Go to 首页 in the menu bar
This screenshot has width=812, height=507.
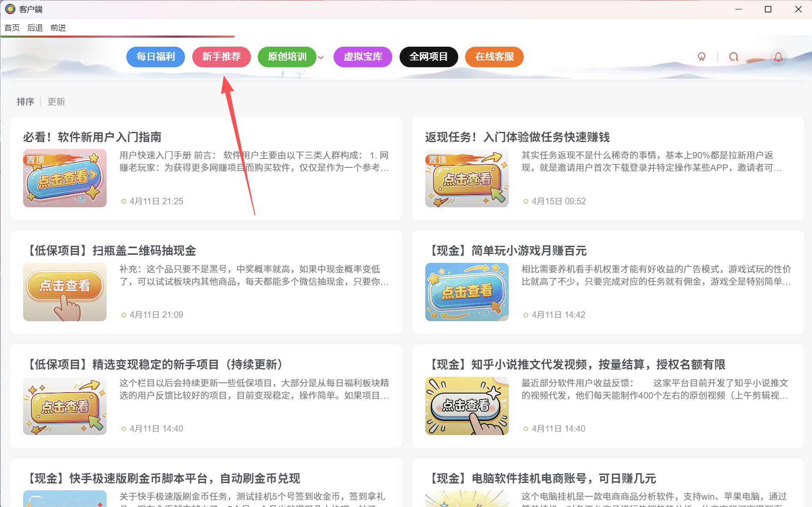coord(12,28)
